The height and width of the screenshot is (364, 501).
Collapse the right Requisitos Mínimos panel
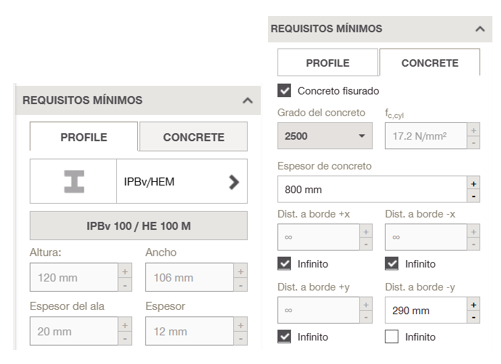point(480,29)
